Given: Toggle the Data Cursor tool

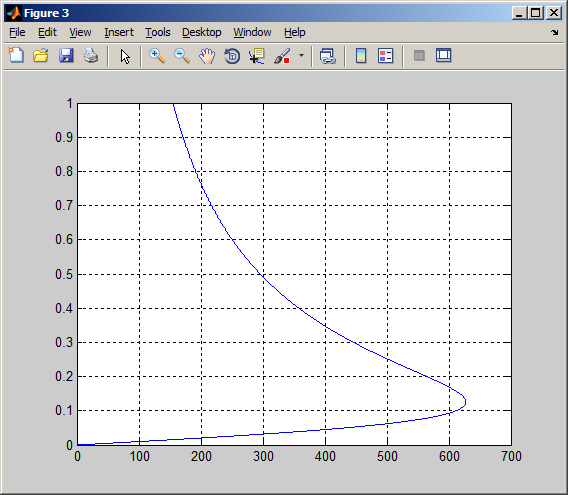Looking at the screenshot, I should click(x=257, y=56).
